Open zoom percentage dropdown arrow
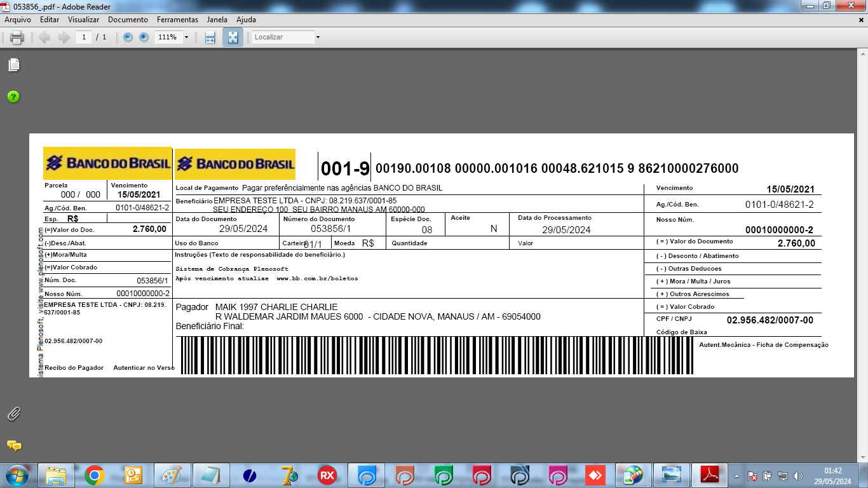This screenshot has height=488, width=868. [186, 37]
